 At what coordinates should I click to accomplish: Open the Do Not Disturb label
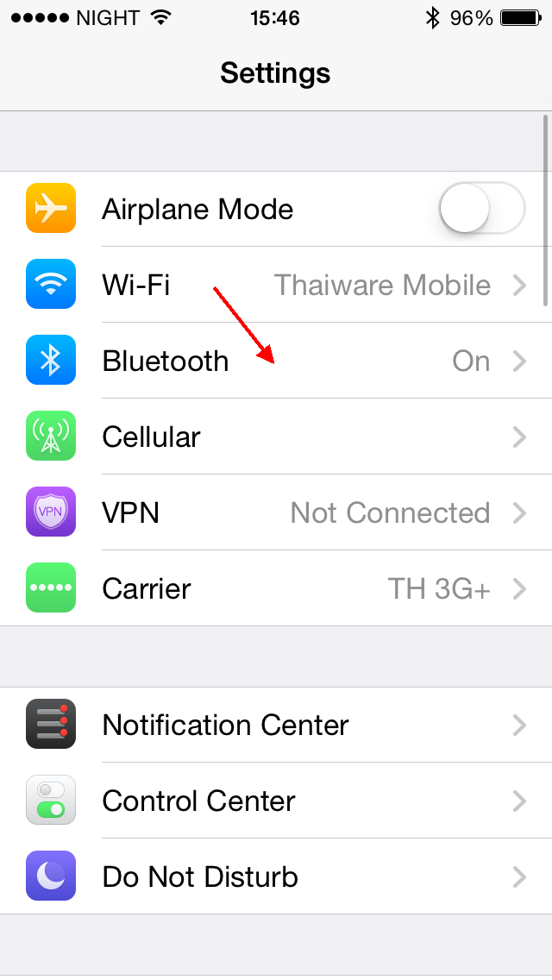[200, 876]
